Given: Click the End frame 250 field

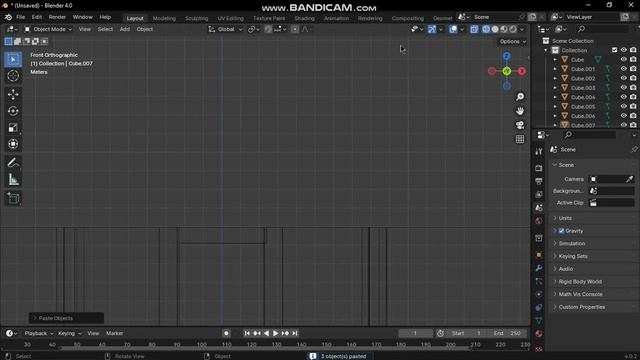Looking at the screenshot, I should coord(508,333).
